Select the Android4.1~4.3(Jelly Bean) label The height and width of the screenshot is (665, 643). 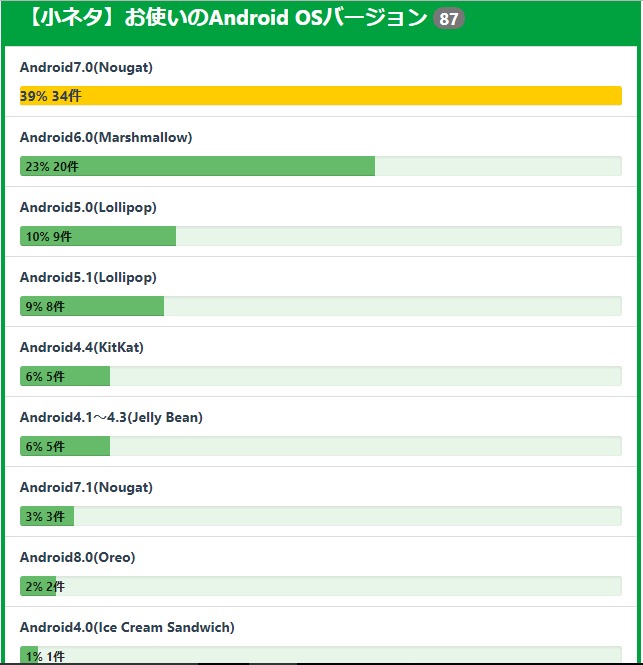tap(111, 417)
